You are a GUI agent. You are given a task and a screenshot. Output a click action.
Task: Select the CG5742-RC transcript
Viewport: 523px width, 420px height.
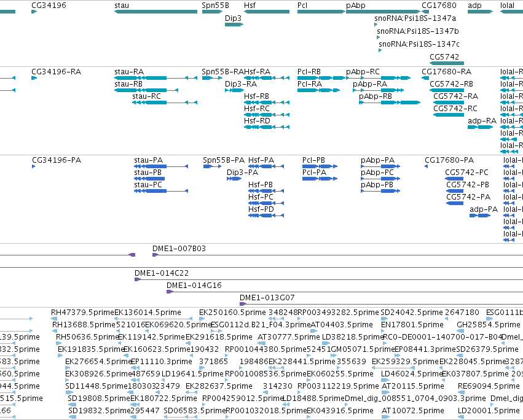tap(449, 115)
